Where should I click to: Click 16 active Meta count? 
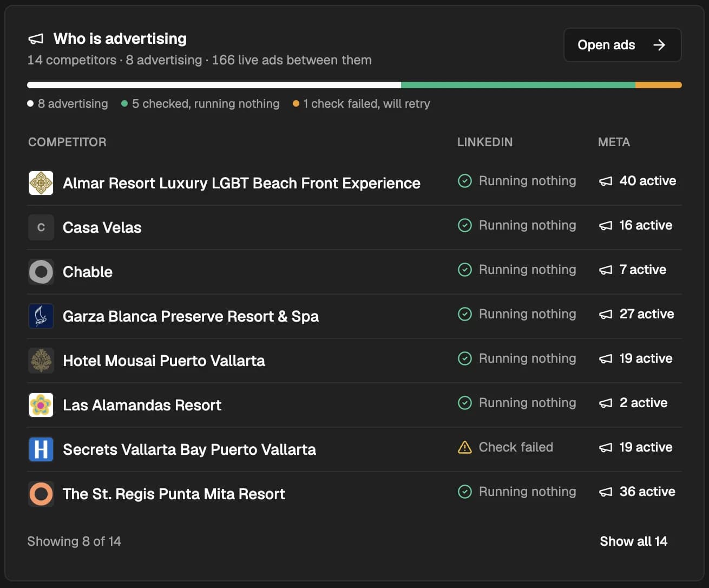click(x=646, y=225)
